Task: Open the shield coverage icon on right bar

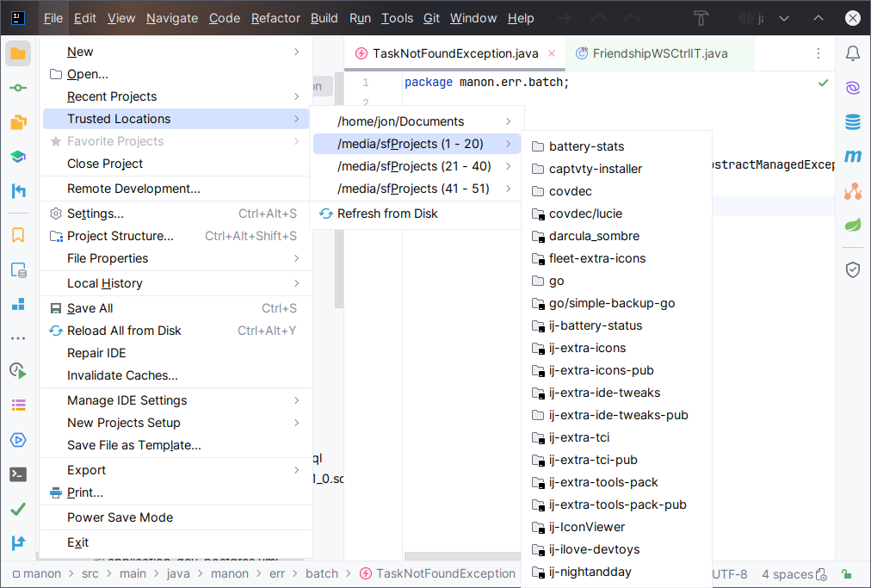Action: point(853,270)
